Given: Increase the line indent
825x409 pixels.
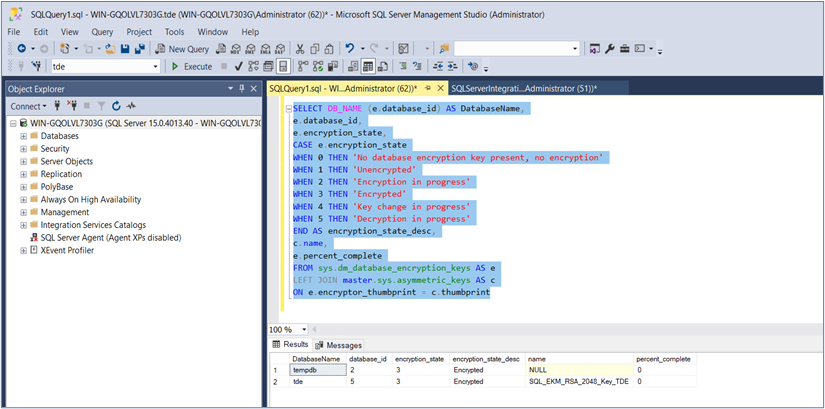Looking at the screenshot, I should 452,66.
